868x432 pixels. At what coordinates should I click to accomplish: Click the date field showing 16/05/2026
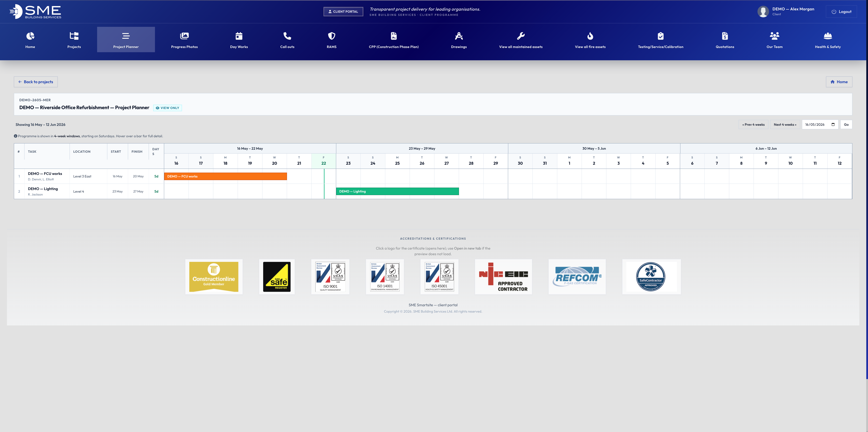(x=820, y=125)
